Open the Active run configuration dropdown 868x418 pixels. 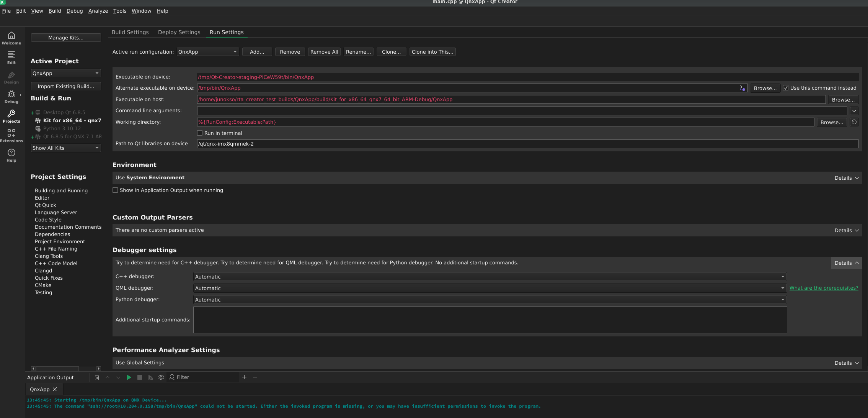pyautogui.click(x=208, y=52)
